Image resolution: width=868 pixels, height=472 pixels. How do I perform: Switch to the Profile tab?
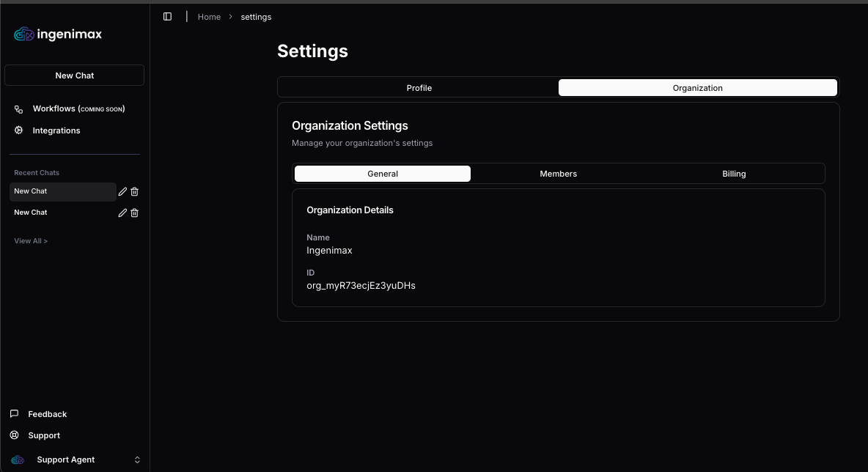click(419, 88)
